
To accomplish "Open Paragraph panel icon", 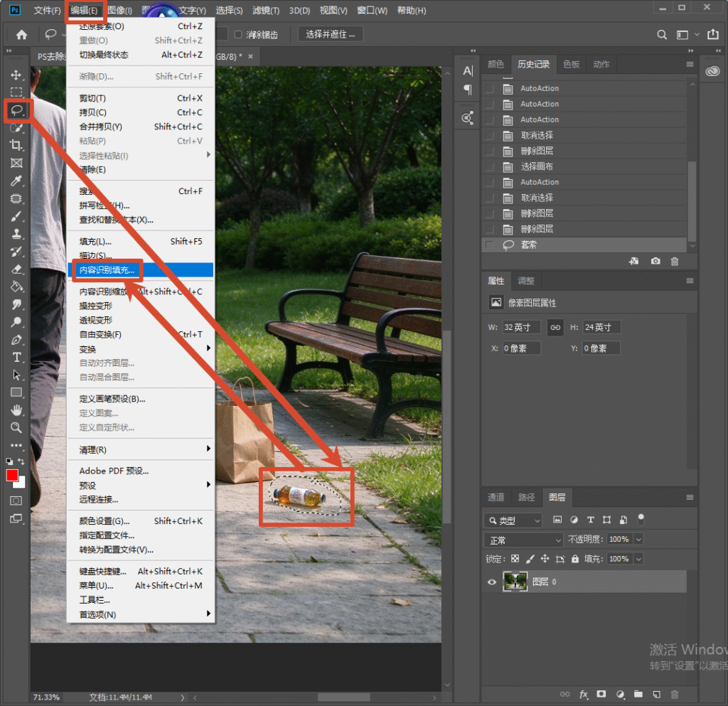I will (468, 90).
